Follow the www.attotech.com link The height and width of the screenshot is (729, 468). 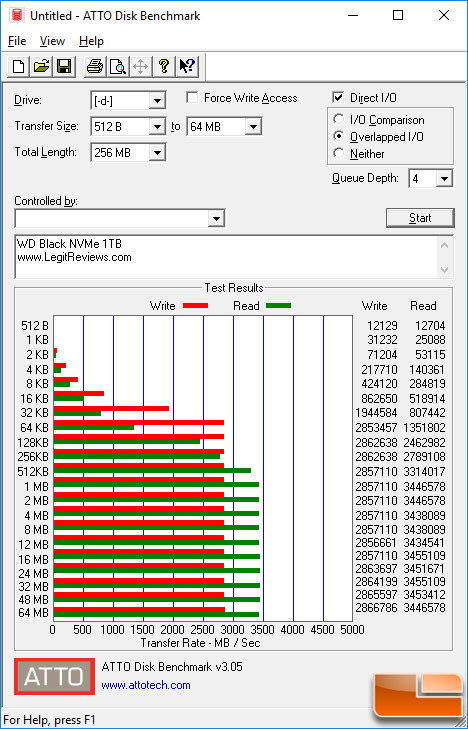[146, 685]
